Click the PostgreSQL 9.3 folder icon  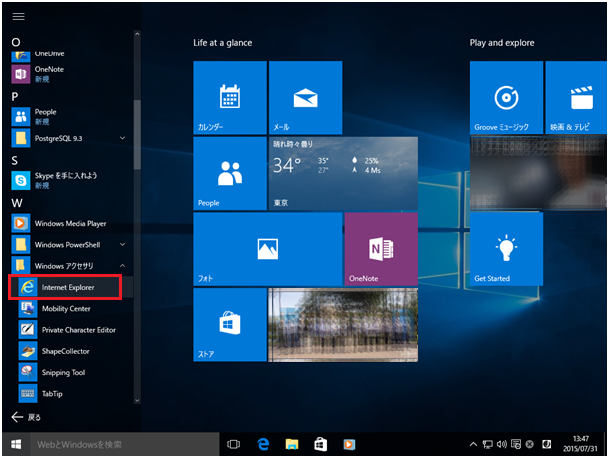pos(21,138)
